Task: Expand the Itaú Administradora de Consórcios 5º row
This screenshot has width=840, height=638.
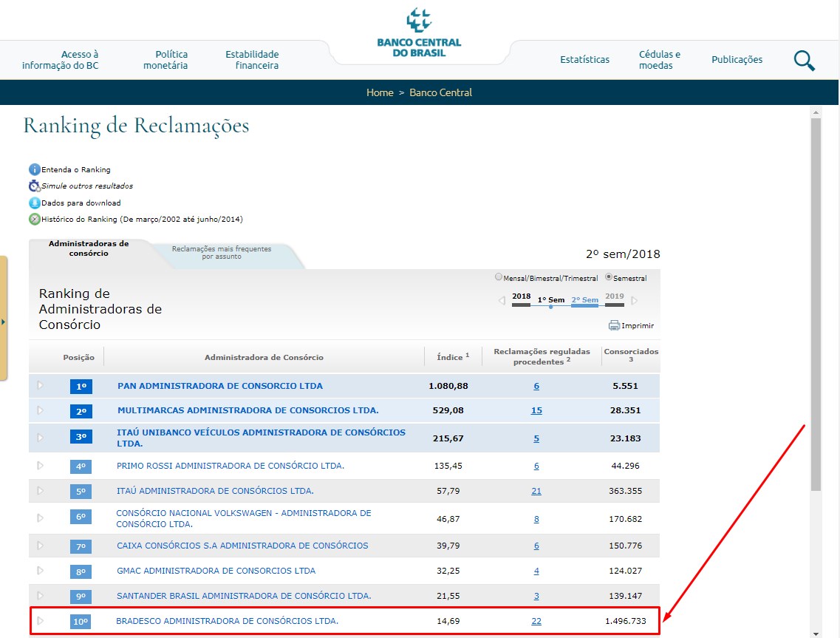Action: (41, 490)
